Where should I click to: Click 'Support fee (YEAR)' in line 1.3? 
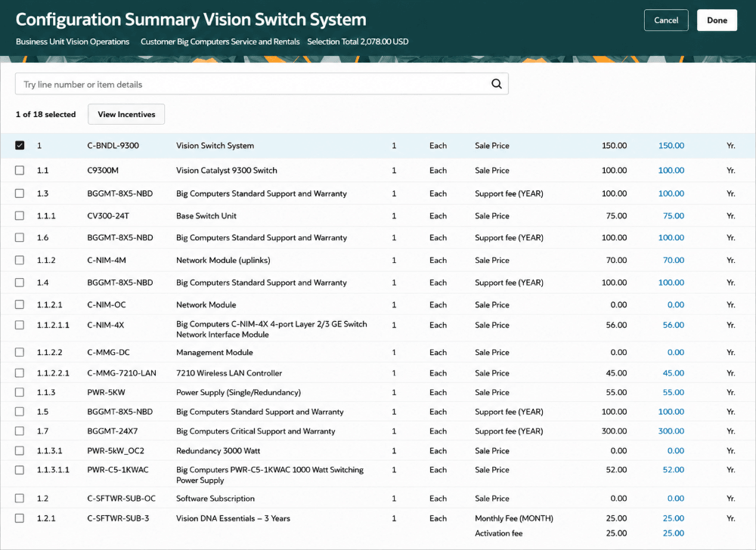point(509,193)
